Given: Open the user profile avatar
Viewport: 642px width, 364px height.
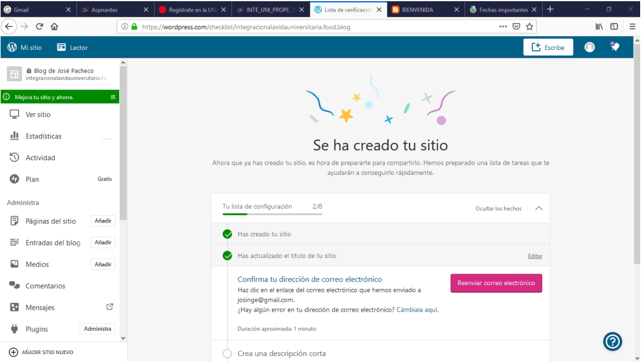Looking at the screenshot, I should tap(590, 47).
